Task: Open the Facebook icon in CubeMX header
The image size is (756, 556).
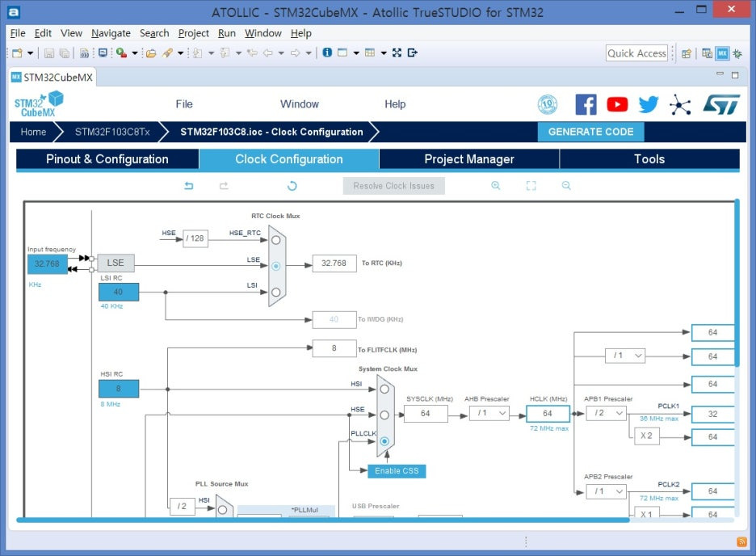Action: 586,104
